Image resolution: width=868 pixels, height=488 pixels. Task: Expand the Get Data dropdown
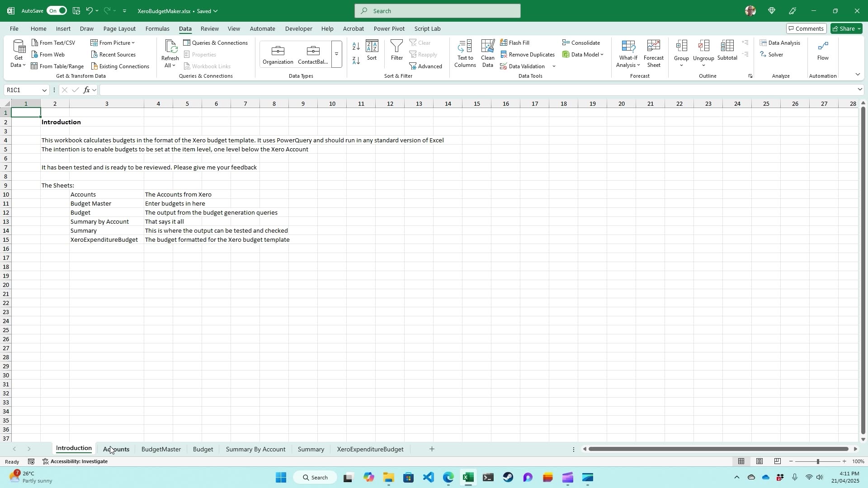click(19, 65)
